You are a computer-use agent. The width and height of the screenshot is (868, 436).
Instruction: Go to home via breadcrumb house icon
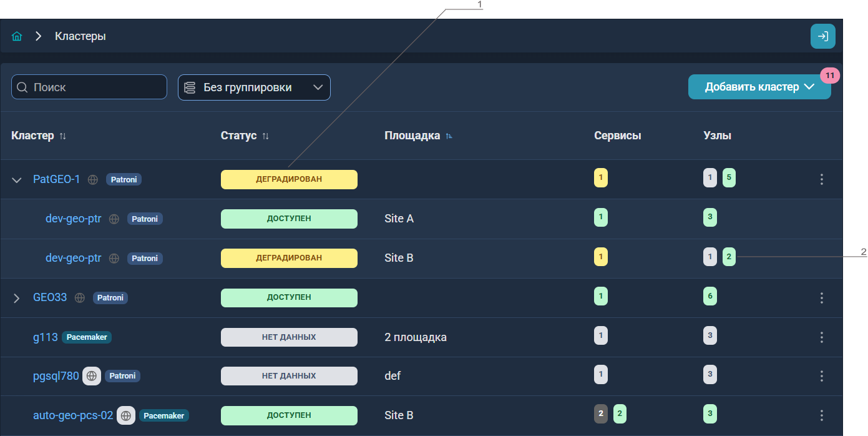click(x=17, y=36)
